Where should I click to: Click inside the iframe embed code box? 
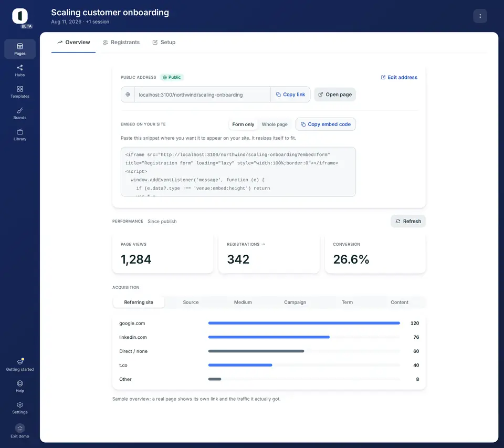pos(238,172)
